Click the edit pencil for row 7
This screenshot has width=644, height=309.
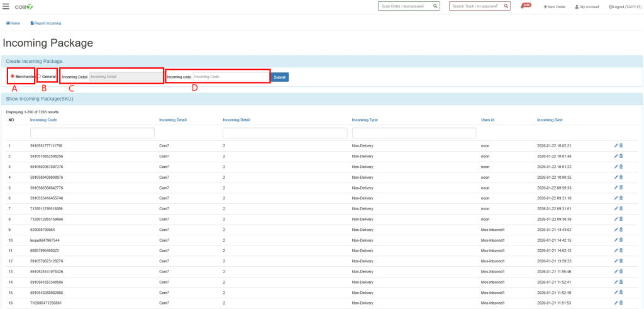(616, 208)
